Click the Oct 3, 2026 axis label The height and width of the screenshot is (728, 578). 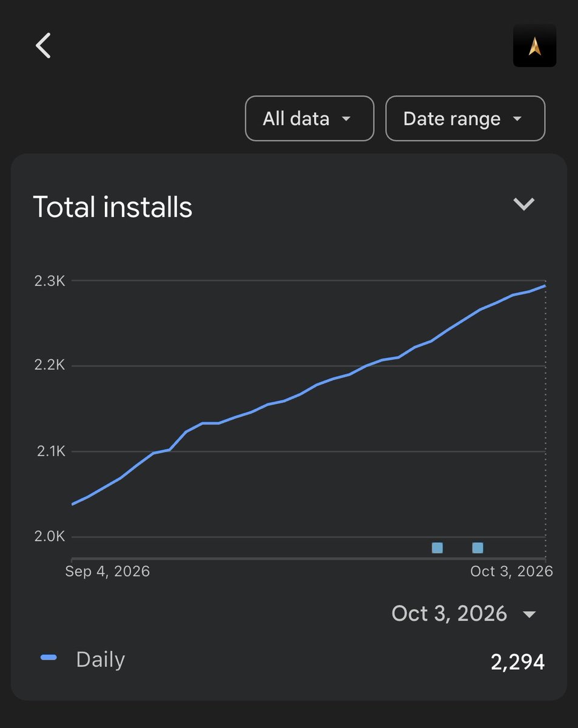(511, 571)
